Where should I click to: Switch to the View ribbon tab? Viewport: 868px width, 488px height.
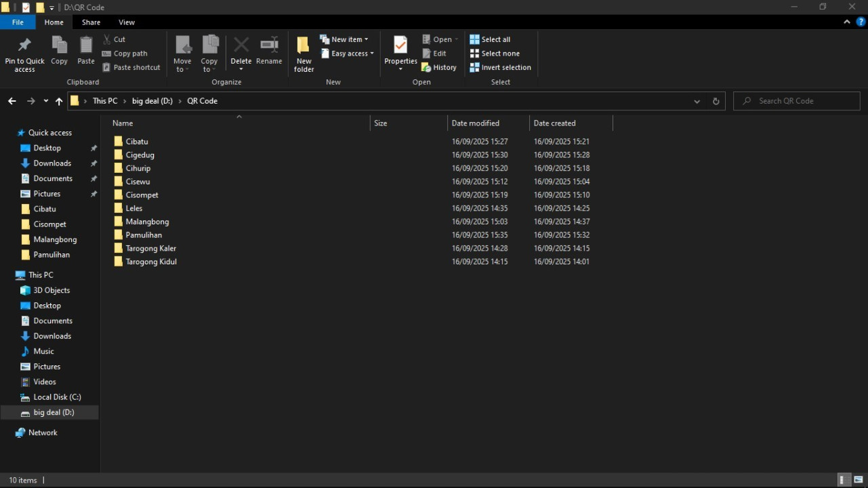pyautogui.click(x=127, y=22)
